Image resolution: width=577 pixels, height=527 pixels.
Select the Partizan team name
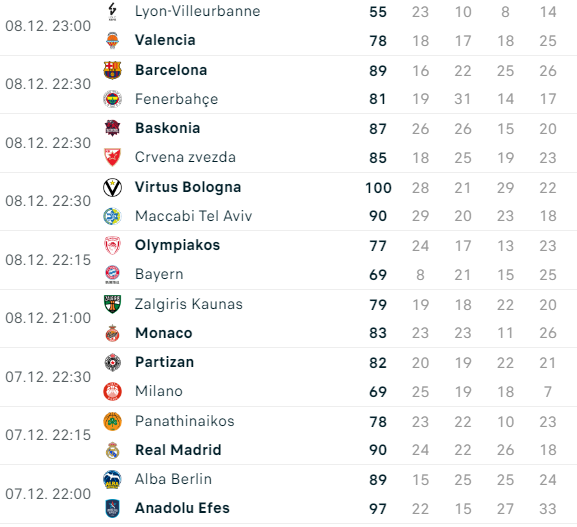(164, 362)
